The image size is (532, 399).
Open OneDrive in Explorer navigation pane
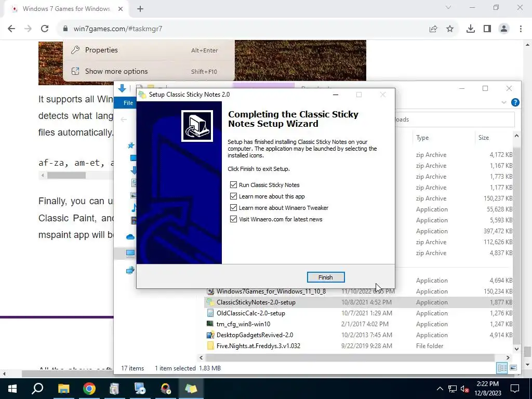tap(130, 236)
